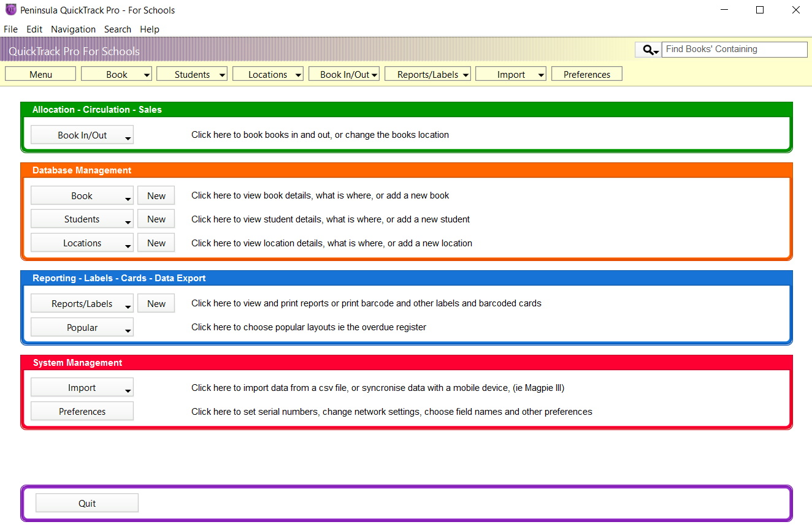The height and width of the screenshot is (530, 812).
Task: Click New next to the Book button
Action: click(x=156, y=196)
